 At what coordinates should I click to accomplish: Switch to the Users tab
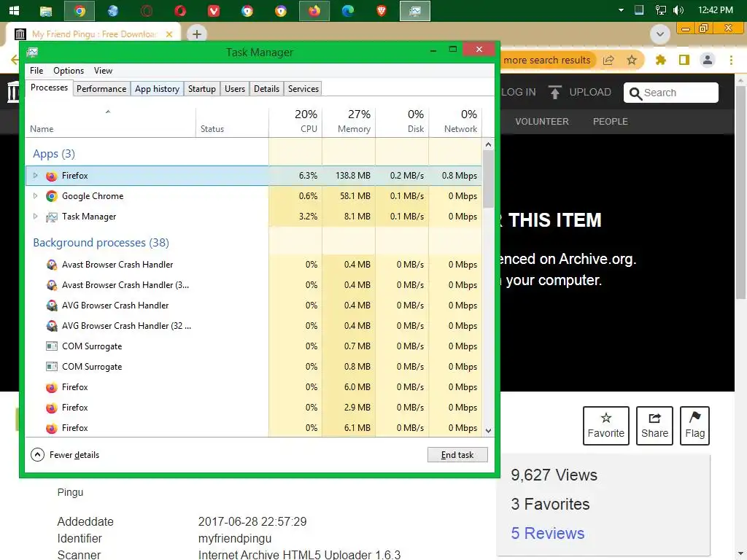click(x=235, y=88)
